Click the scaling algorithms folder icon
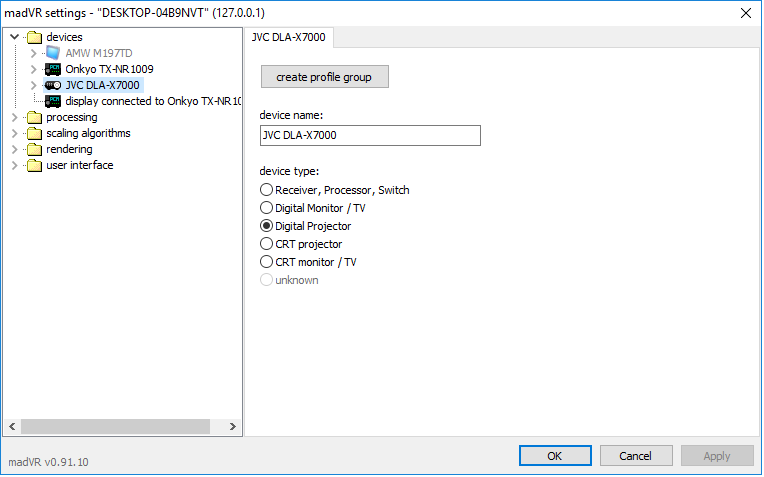Viewport: 764px width, 477px height. click(34, 134)
